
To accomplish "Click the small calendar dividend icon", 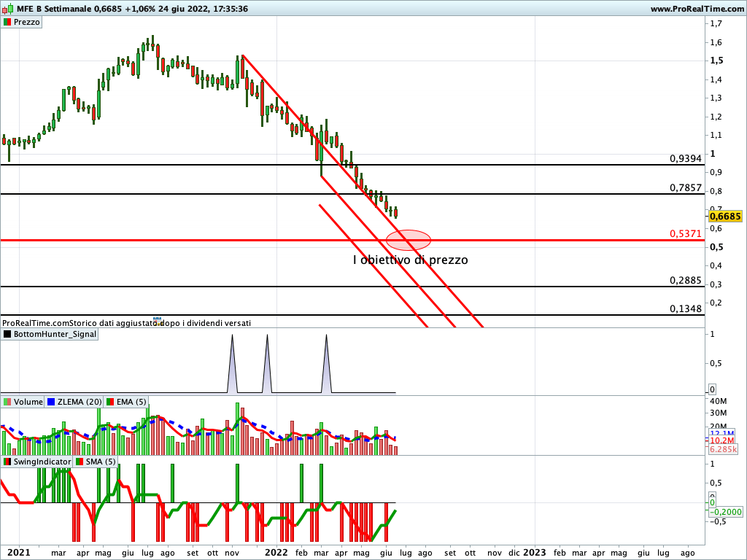I will point(156,322).
